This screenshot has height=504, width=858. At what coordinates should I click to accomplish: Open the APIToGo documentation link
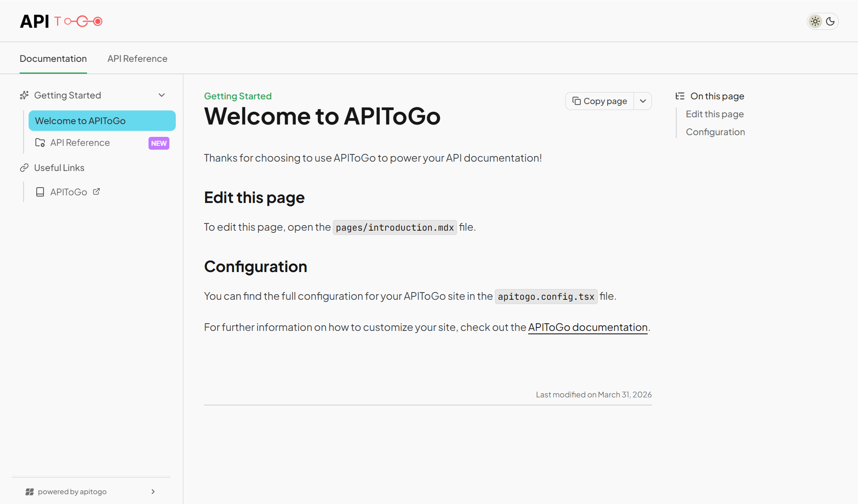(588, 327)
